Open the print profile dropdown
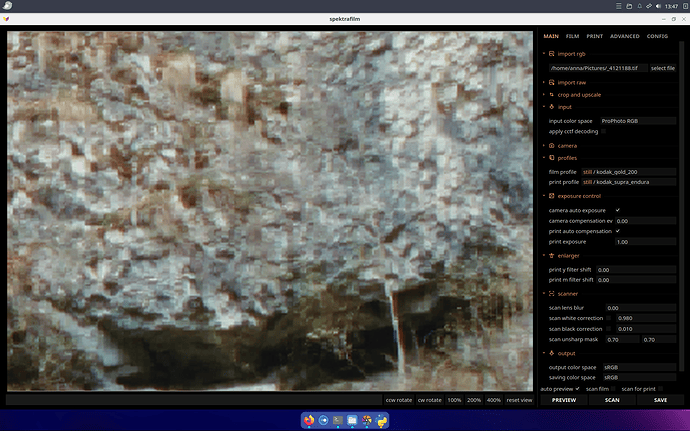The height and width of the screenshot is (431, 690). click(x=629, y=182)
